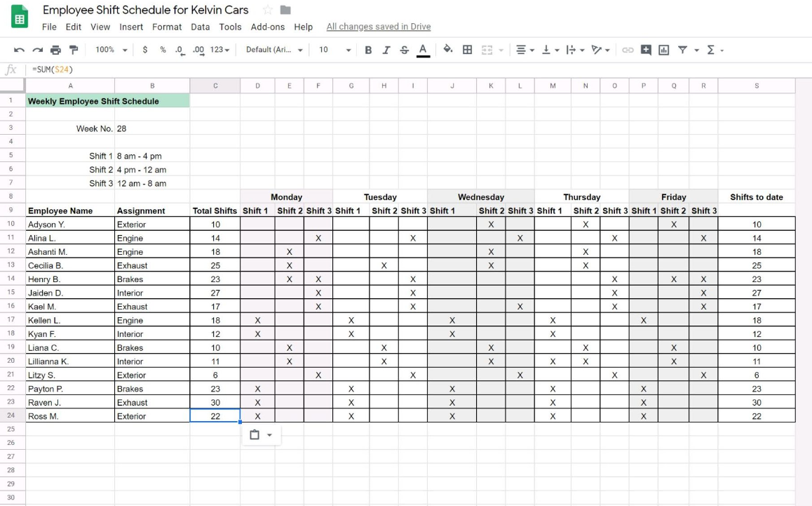Screen dimensions: 812x506
Task: Click the Insert chart icon
Action: (663, 50)
